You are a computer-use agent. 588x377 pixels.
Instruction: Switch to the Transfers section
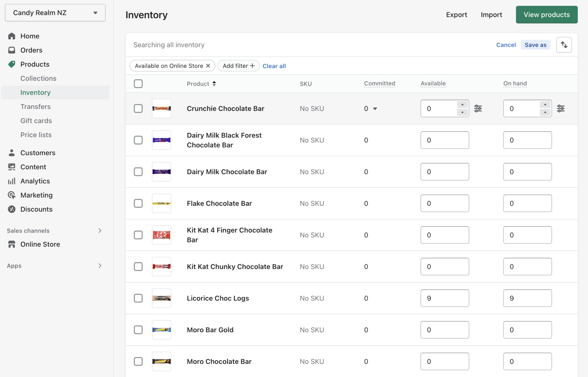coord(36,106)
